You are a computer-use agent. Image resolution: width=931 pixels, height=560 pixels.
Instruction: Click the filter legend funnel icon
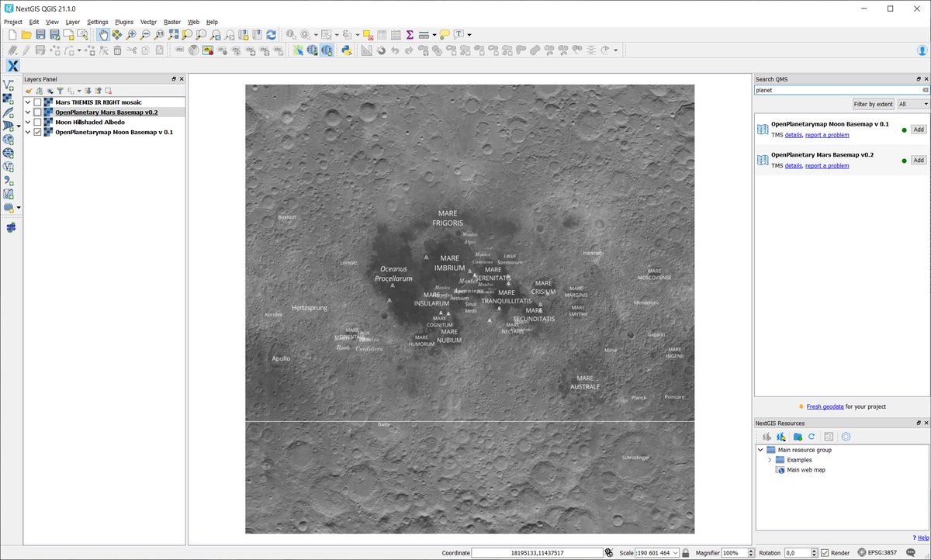coord(59,91)
